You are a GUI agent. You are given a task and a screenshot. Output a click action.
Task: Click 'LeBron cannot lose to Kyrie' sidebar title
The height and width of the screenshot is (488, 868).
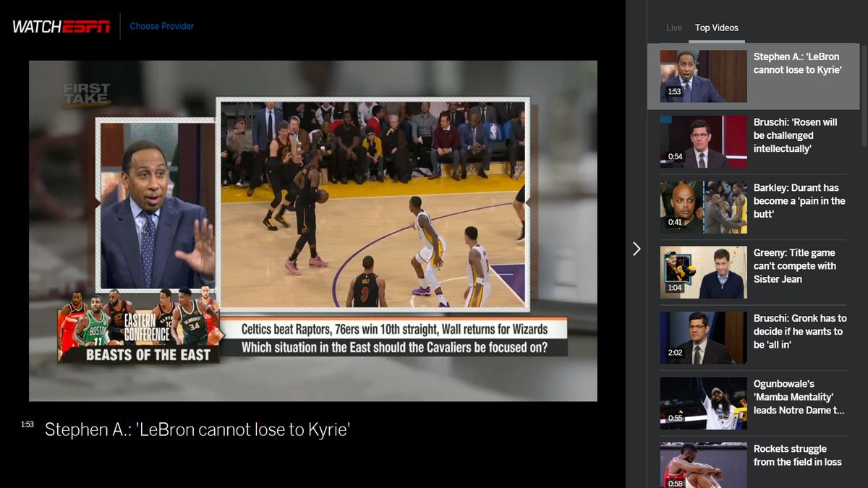point(796,64)
